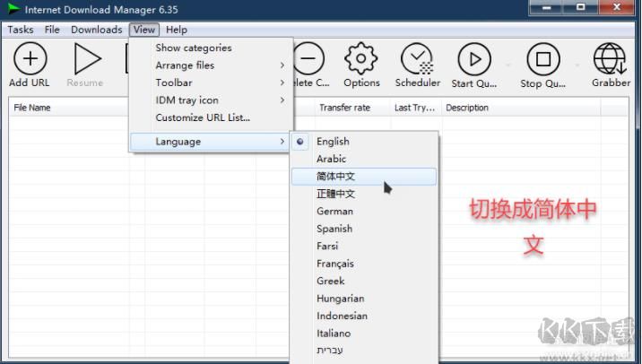Select the English language radio option
The width and height of the screenshot is (642, 364).
tap(333, 142)
